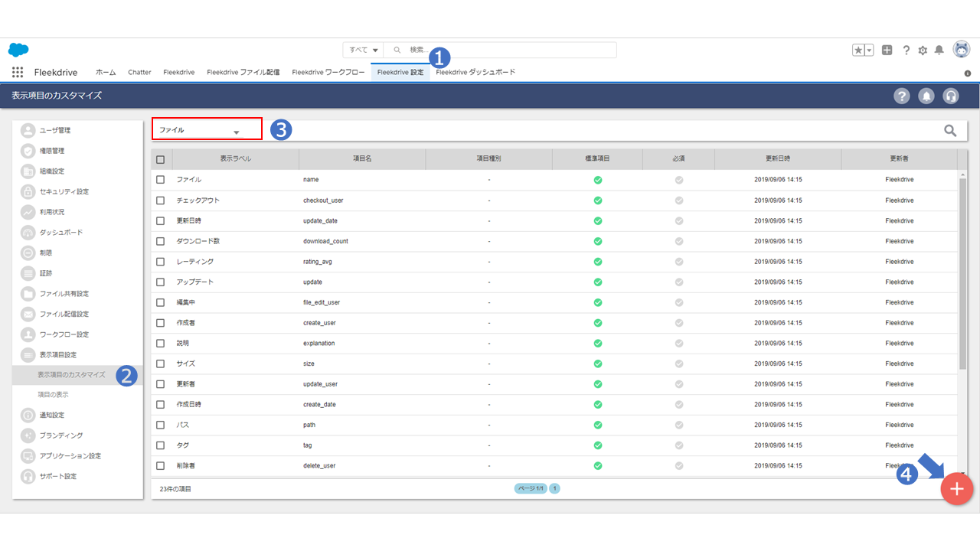Expand the favorites list dropdown arrow
This screenshot has width=980, height=551.
click(869, 50)
